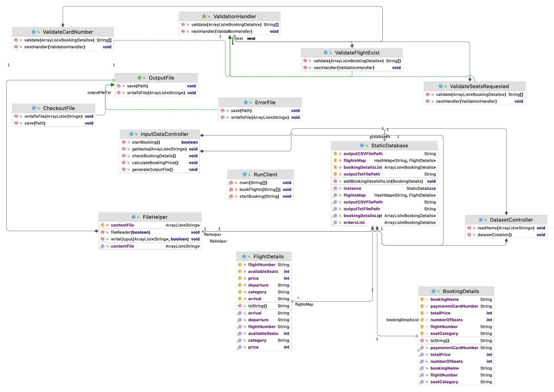Click the flightsMap relationship label
Viewport: 554px width, 392px height.
coord(304,305)
